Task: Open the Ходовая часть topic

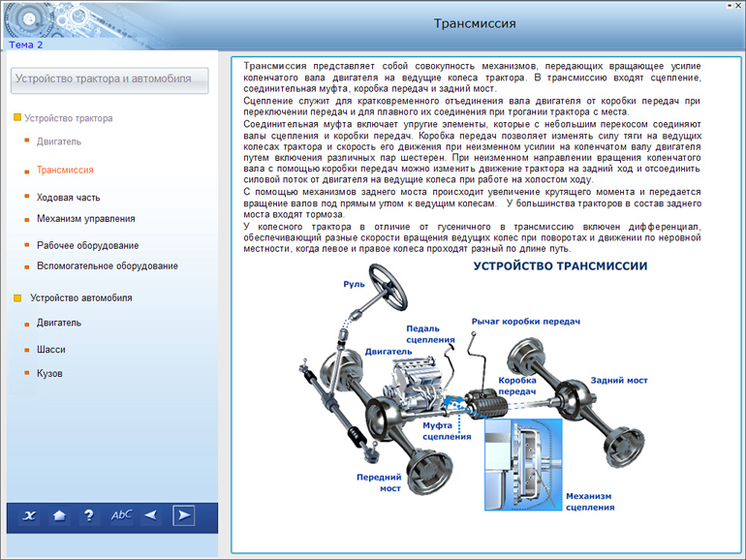Action: (68, 197)
